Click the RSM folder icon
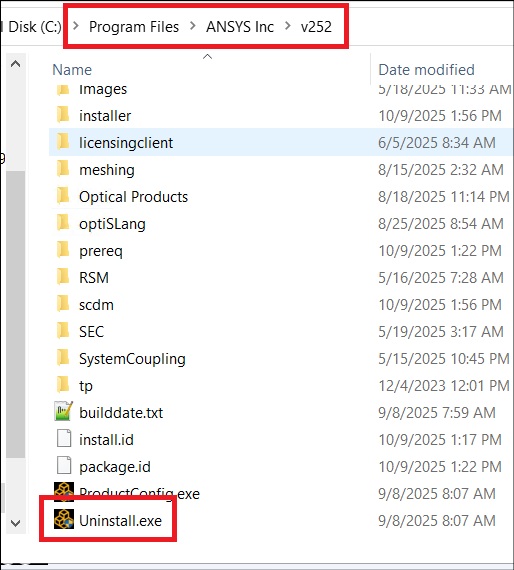Image resolution: width=514 pixels, height=570 pixels. (x=63, y=277)
